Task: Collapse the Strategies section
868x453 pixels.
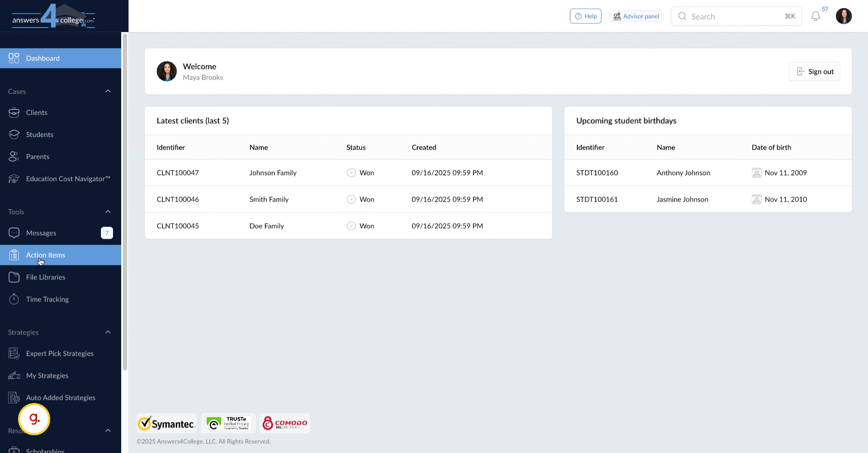Action: (108, 332)
